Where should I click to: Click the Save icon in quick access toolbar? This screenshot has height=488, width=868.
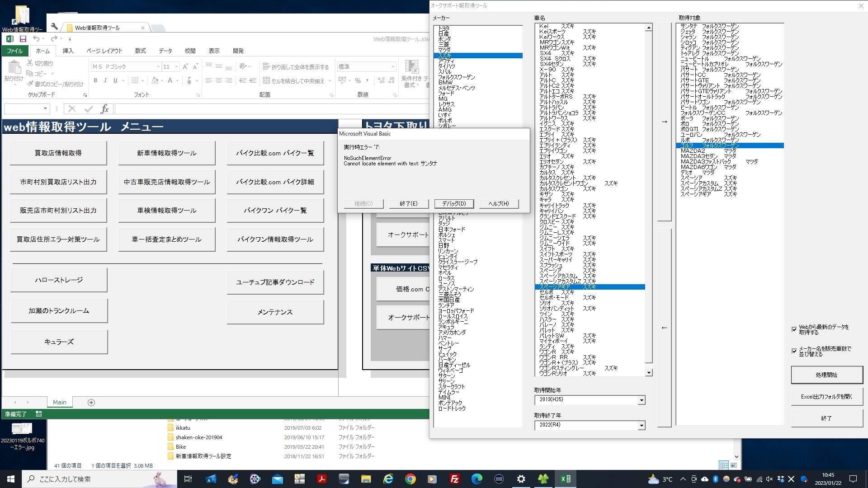click(x=23, y=39)
